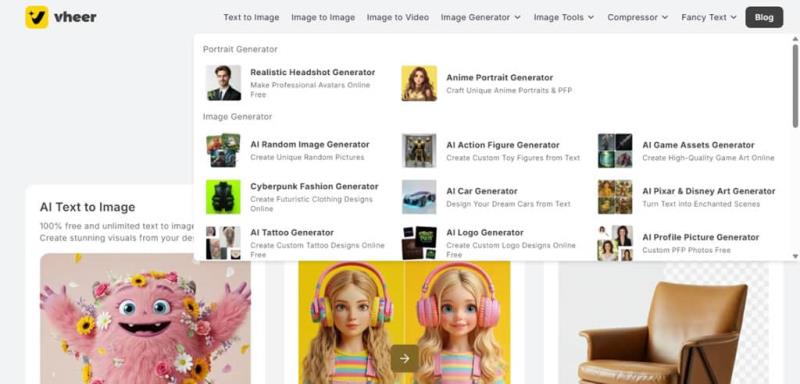Screen dimensions: 800x384
Task: Click 'Create Custom Toy Figures from Text' description
Action: (513, 158)
